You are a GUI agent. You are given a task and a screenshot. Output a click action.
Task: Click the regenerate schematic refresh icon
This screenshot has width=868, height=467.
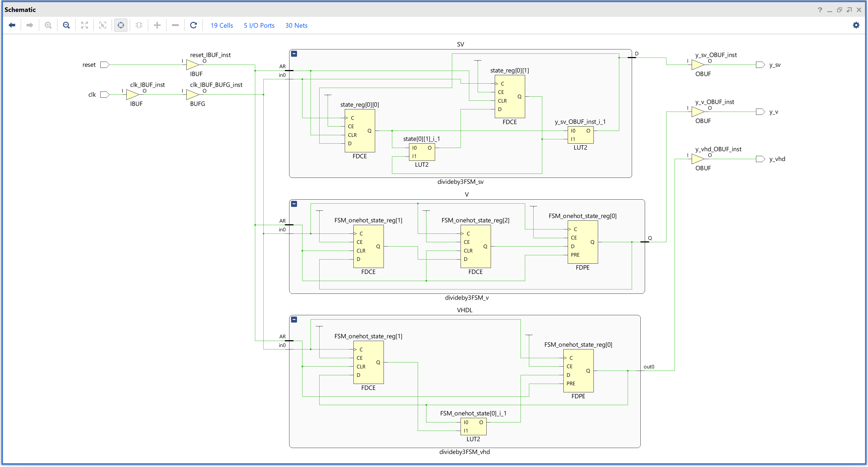pos(193,25)
